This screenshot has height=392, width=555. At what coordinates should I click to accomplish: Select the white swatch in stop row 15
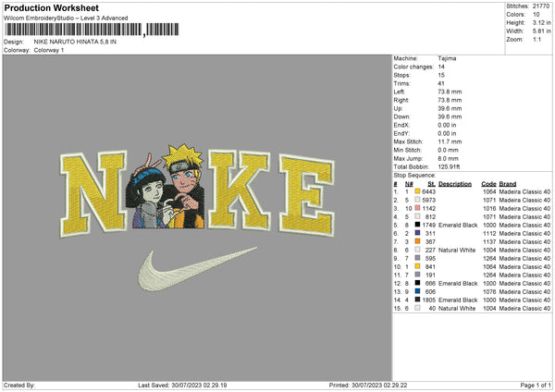point(418,308)
